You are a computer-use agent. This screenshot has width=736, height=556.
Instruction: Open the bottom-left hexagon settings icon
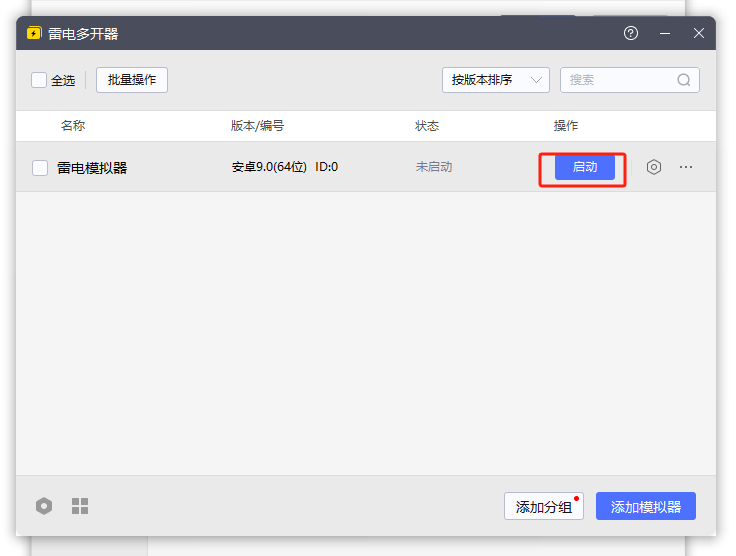click(44, 506)
